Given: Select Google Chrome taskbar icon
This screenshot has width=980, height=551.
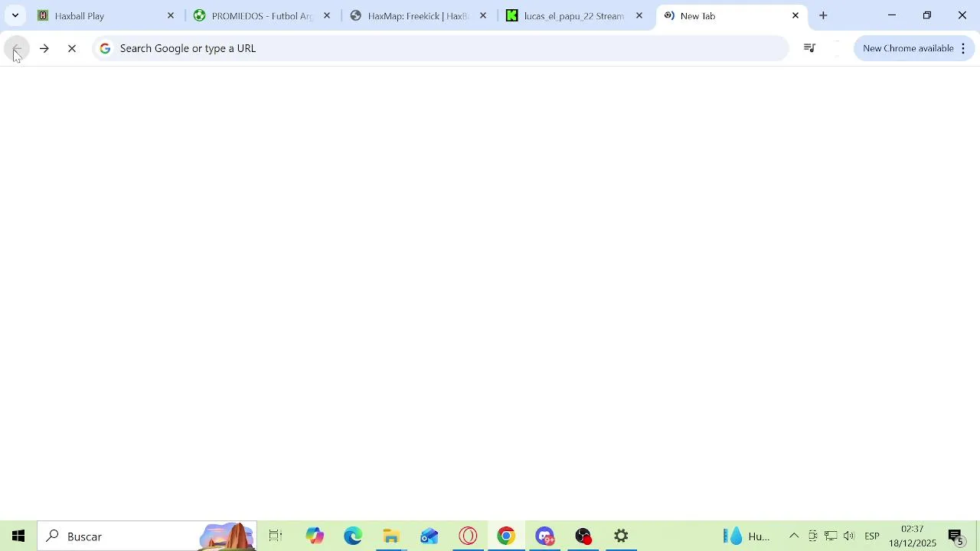Looking at the screenshot, I should tap(506, 536).
